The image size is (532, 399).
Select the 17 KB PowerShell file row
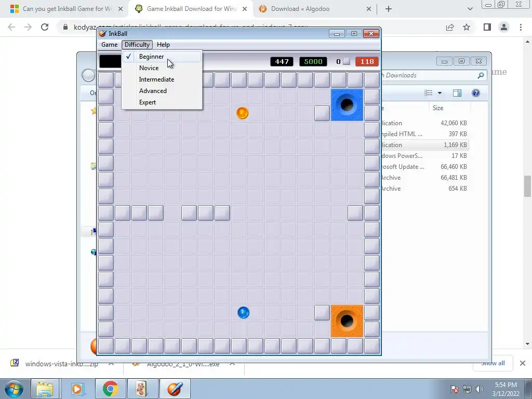coord(425,156)
